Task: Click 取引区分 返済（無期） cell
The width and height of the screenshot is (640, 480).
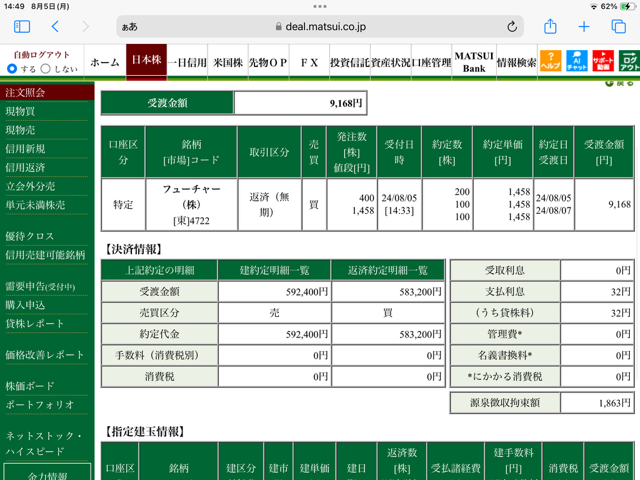Action: click(x=269, y=204)
